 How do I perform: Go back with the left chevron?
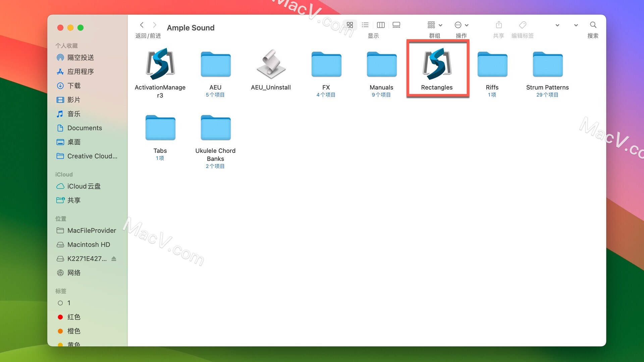coord(142,25)
